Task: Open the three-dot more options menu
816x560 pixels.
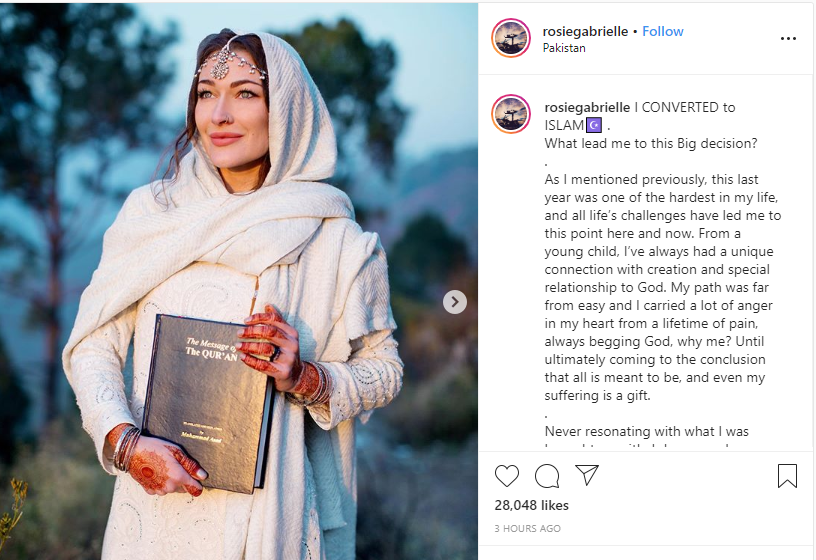Action: pyautogui.click(x=788, y=39)
